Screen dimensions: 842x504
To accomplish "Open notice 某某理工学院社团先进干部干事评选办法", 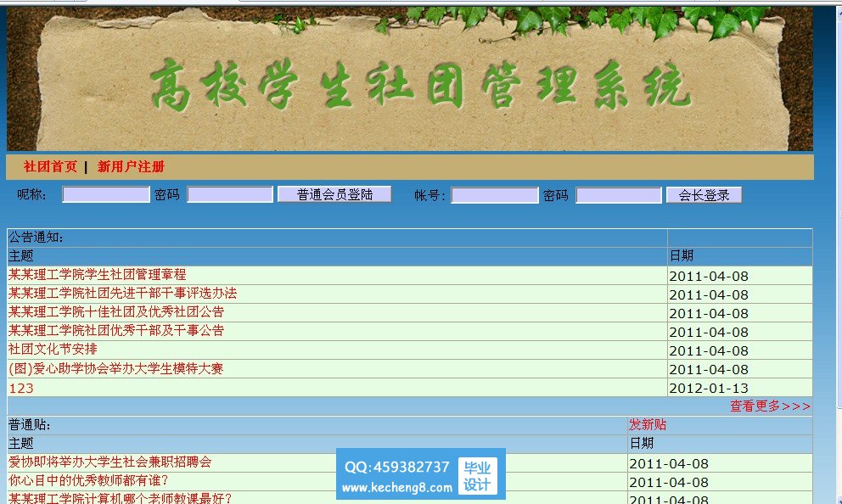I will 122,294.
